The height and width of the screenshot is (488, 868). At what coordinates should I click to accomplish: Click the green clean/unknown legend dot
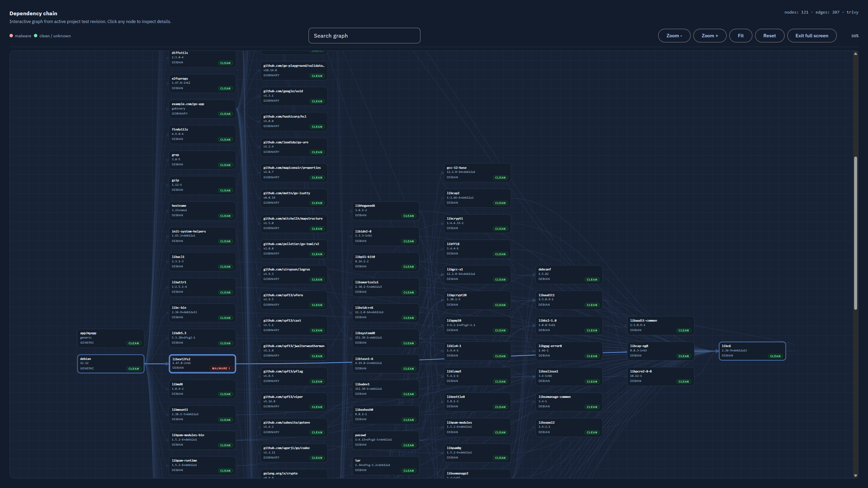click(x=36, y=36)
